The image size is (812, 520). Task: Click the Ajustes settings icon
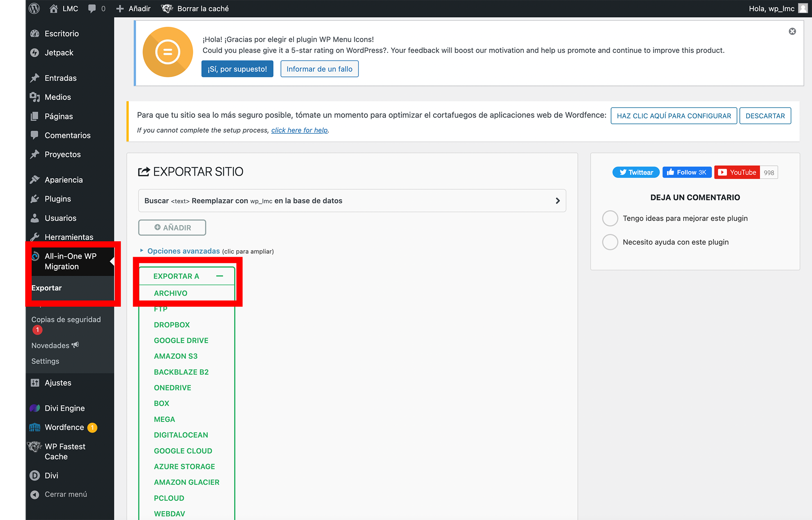pyautogui.click(x=35, y=382)
